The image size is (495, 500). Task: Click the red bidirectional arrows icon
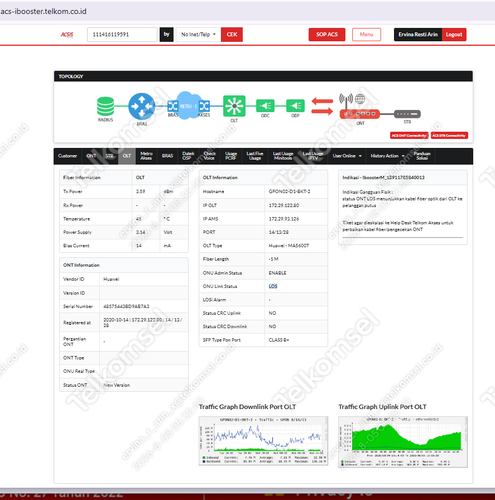click(322, 106)
